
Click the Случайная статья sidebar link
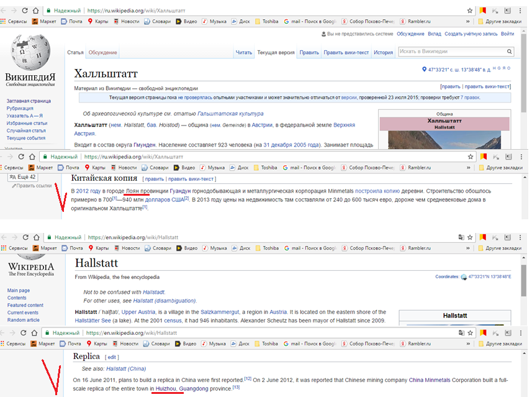click(26, 130)
